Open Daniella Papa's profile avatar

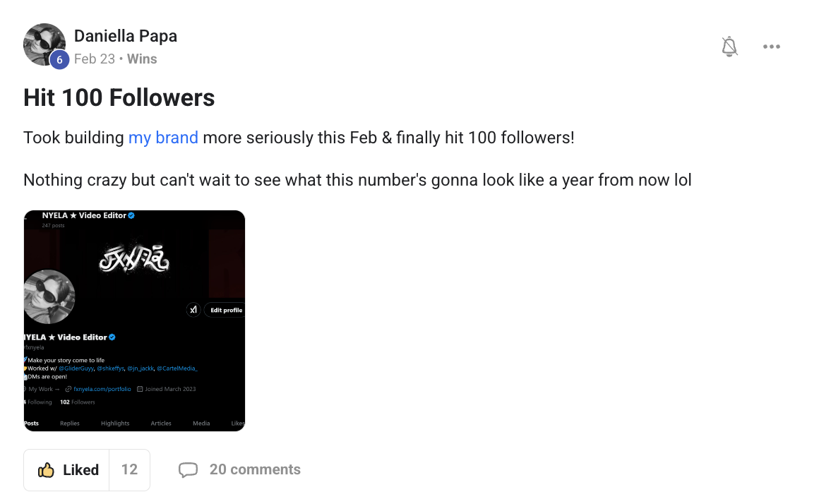[x=44, y=44]
